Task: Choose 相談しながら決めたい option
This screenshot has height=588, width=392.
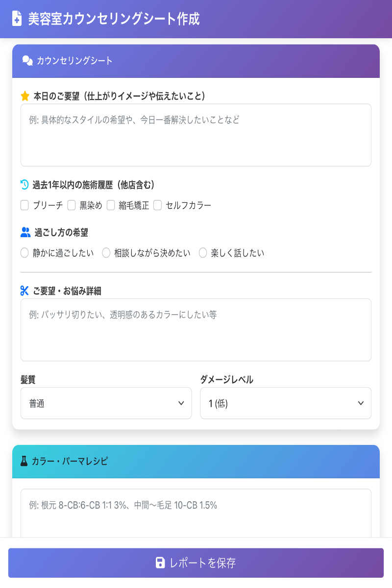Action: click(105, 253)
